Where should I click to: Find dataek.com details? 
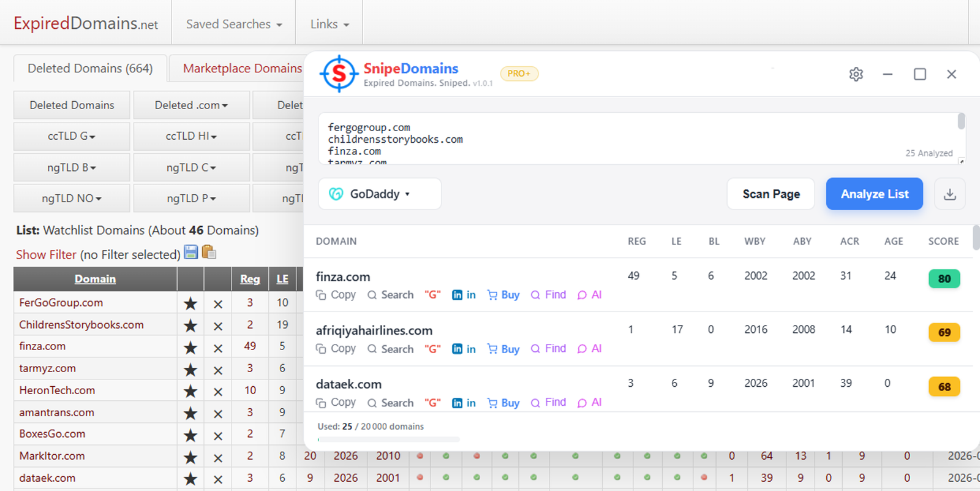point(548,403)
